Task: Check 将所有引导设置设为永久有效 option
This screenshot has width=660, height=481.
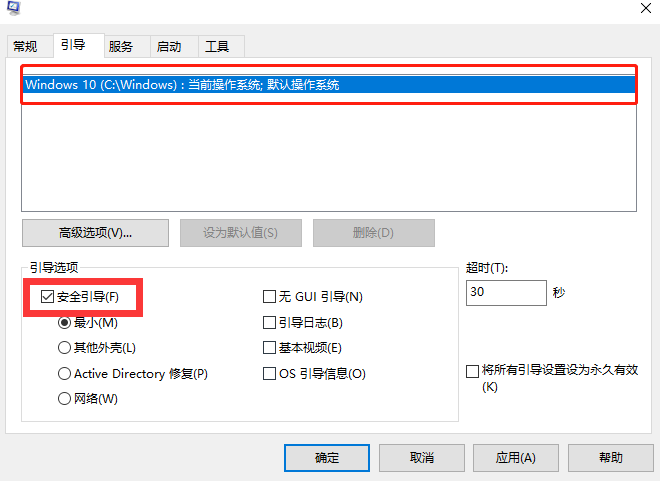Action: click(x=473, y=371)
